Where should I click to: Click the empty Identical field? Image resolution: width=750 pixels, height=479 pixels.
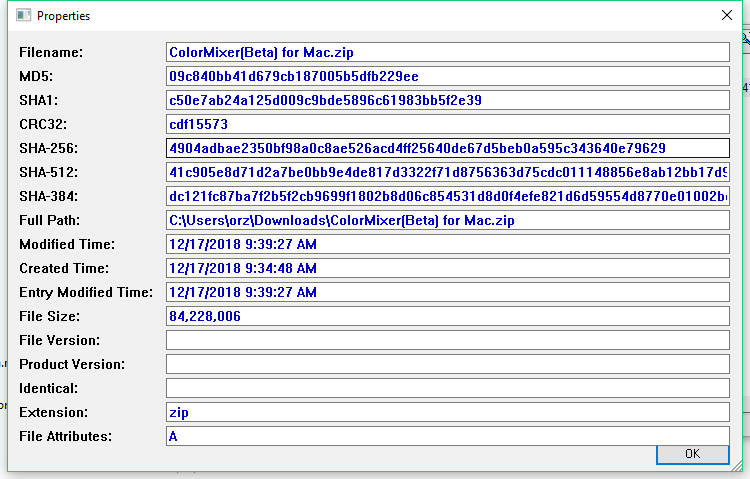pyautogui.click(x=447, y=388)
